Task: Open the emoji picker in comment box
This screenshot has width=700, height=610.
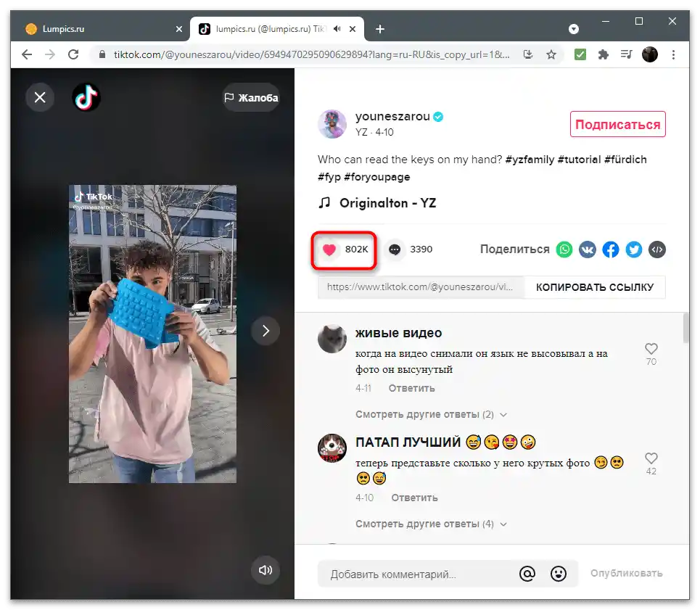Action: tap(559, 574)
